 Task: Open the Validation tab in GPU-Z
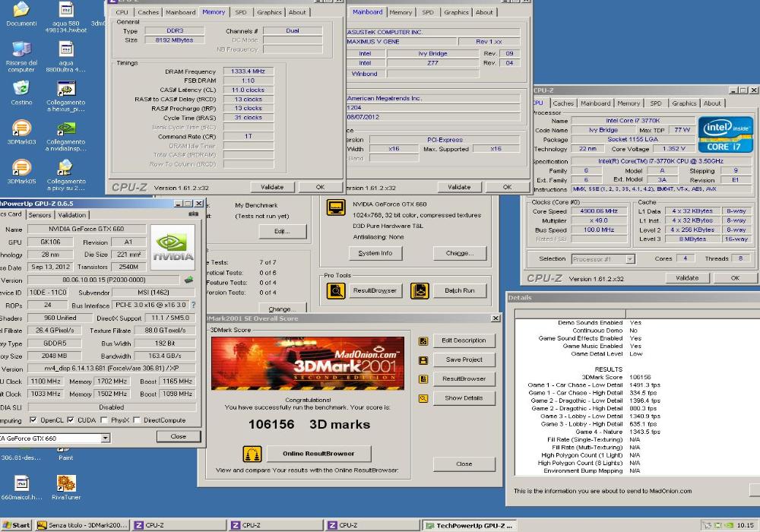point(71,215)
